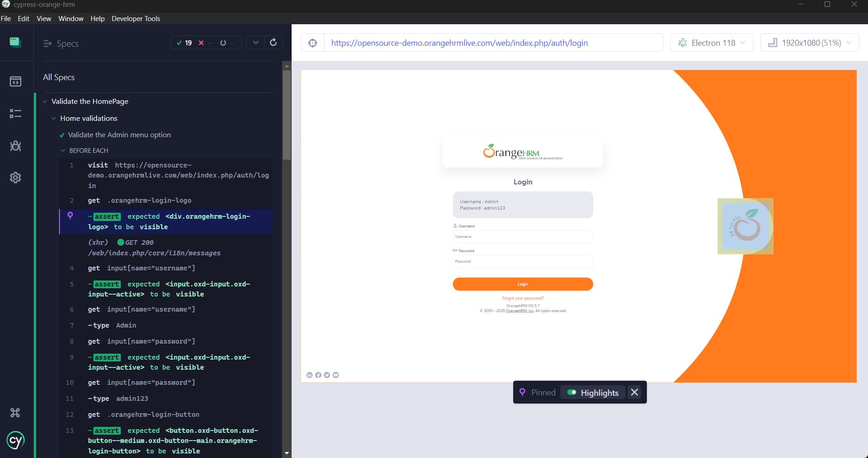Open the Specs page icon in sidebar
This screenshot has height=458, width=868.
pos(16,81)
